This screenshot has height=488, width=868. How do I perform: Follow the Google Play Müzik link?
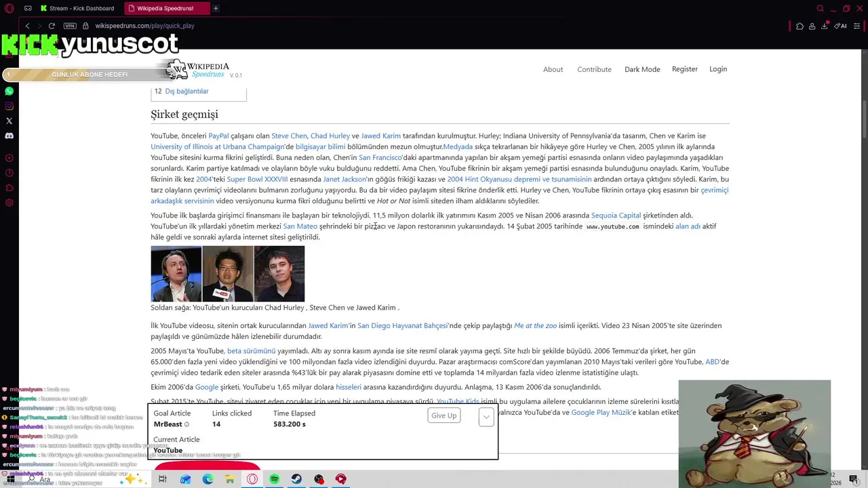(601, 412)
